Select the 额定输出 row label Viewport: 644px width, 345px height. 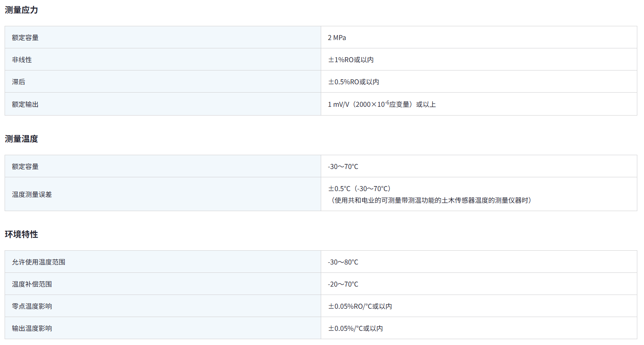(x=25, y=104)
